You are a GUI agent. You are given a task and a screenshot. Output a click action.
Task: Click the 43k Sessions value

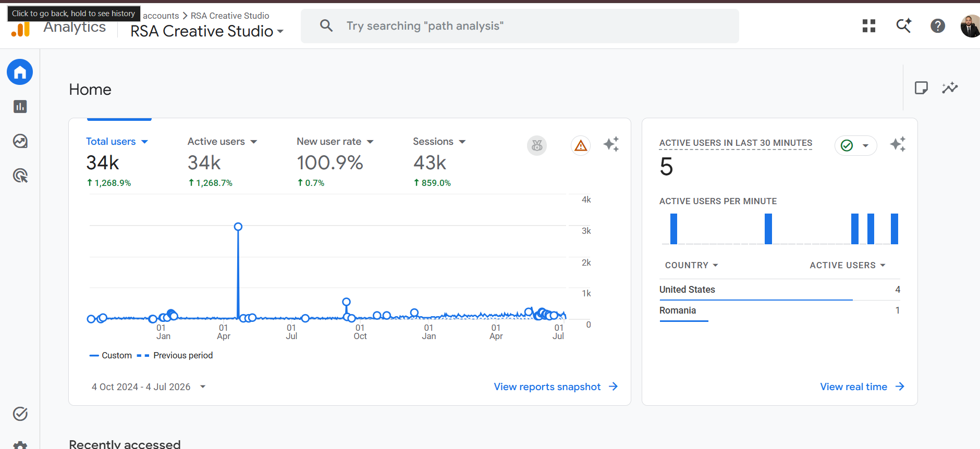coord(430,163)
